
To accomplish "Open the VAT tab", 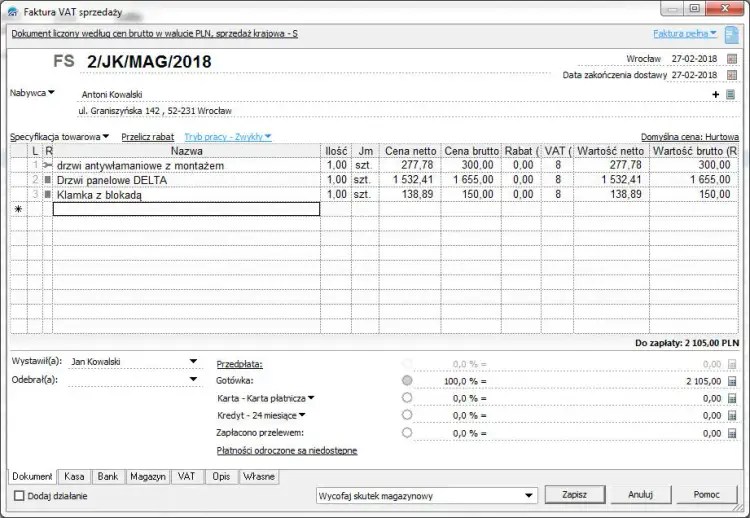I will pyautogui.click(x=187, y=477).
